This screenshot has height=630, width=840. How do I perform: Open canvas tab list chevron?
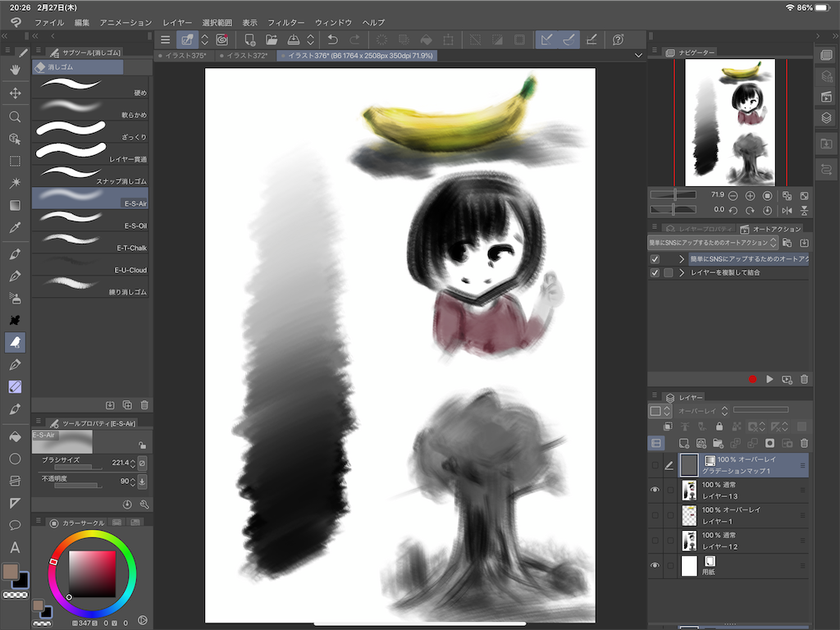pos(638,55)
